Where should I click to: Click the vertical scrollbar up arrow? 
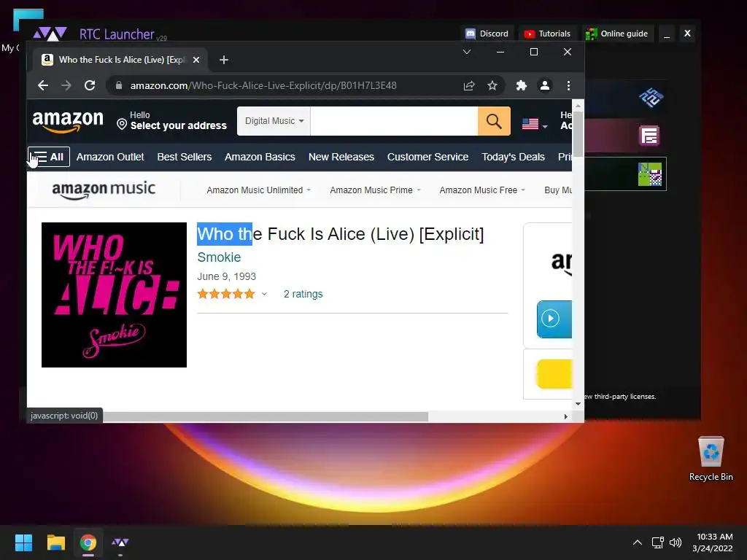[578, 105]
